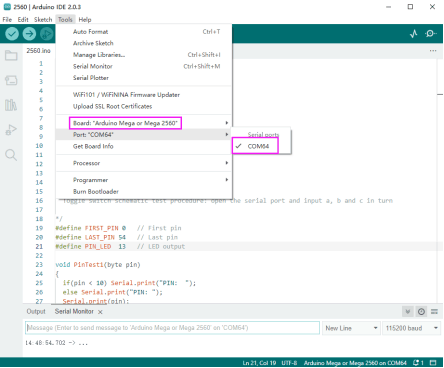444x368 pixels.
Task: Click the Upload arrow button
Action: [29, 34]
